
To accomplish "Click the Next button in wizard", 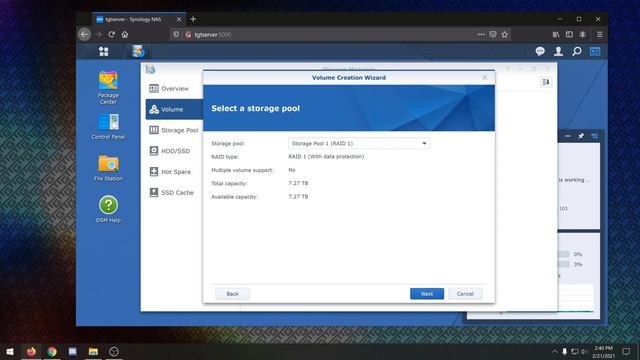I will tap(427, 294).
